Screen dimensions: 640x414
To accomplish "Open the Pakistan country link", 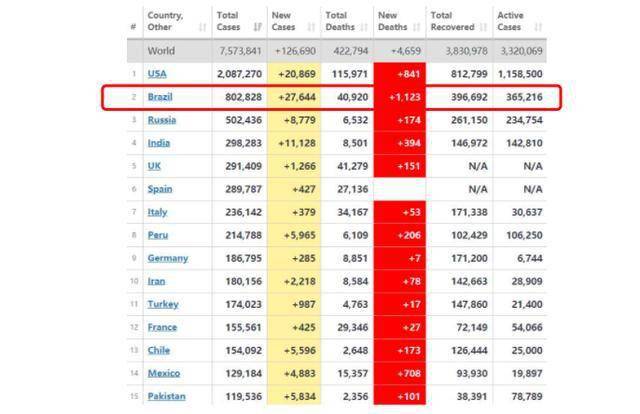I will [167, 396].
